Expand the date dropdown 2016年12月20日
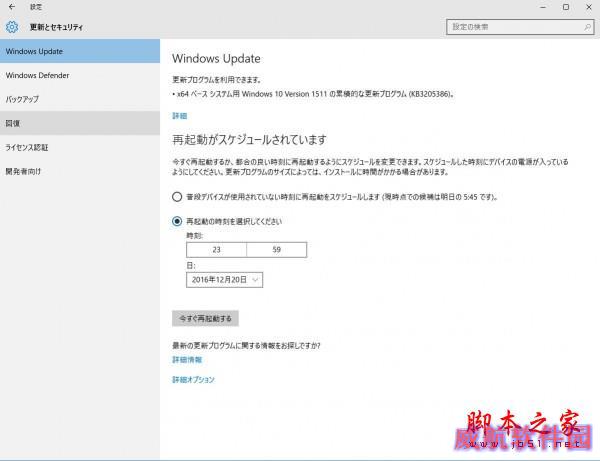This screenshot has width=600, height=461. (224, 280)
